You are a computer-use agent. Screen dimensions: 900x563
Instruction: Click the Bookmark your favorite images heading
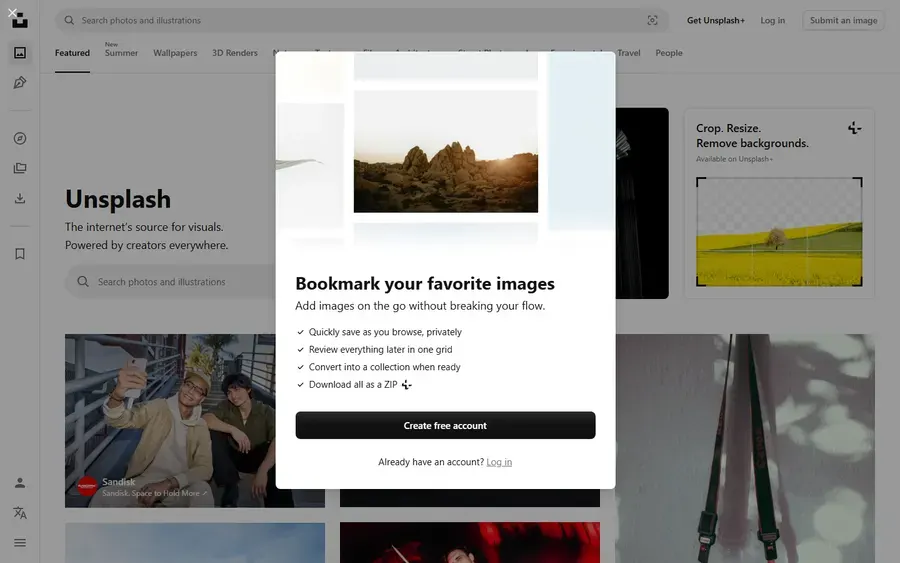click(425, 284)
